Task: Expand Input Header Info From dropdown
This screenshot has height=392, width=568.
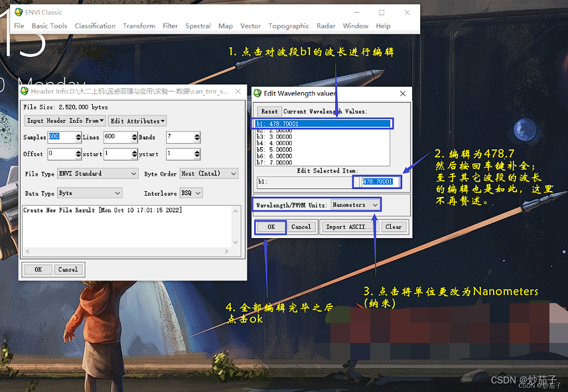Action: pyautogui.click(x=65, y=121)
